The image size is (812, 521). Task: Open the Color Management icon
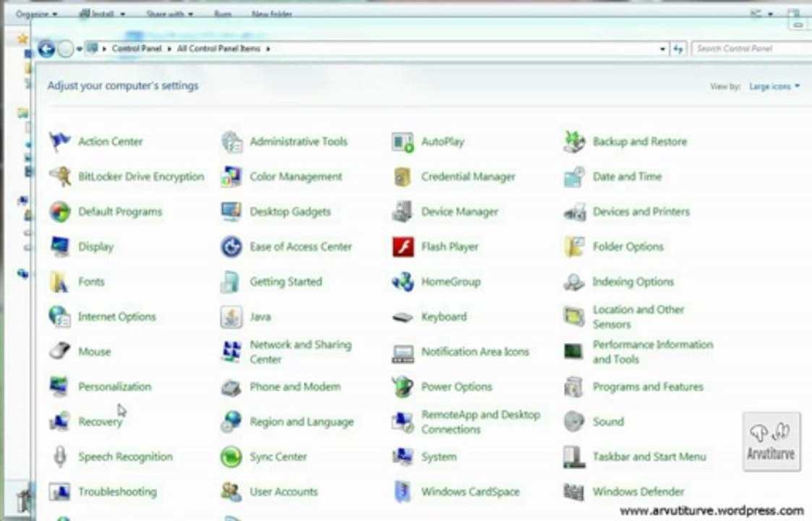pos(231,177)
